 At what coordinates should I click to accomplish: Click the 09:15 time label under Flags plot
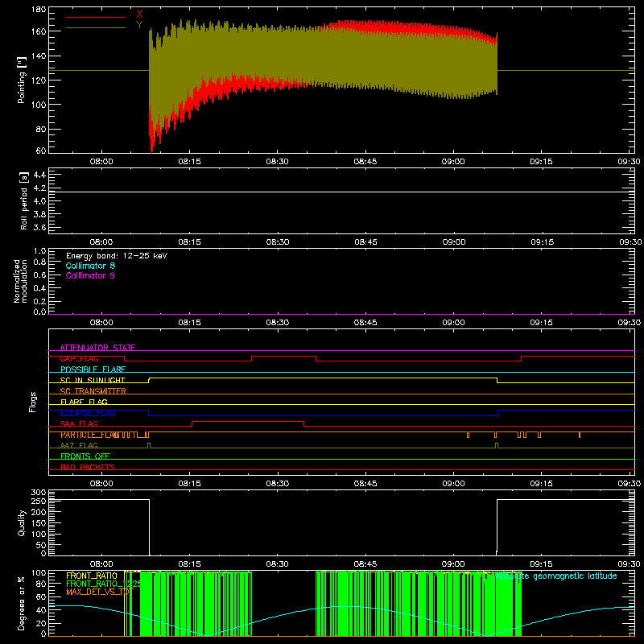541,484
